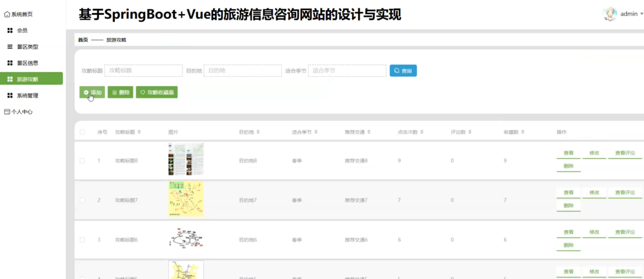This screenshot has height=279, width=644.
Task: Click 修改 for 攻略标题8
Action: tap(594, 153)
